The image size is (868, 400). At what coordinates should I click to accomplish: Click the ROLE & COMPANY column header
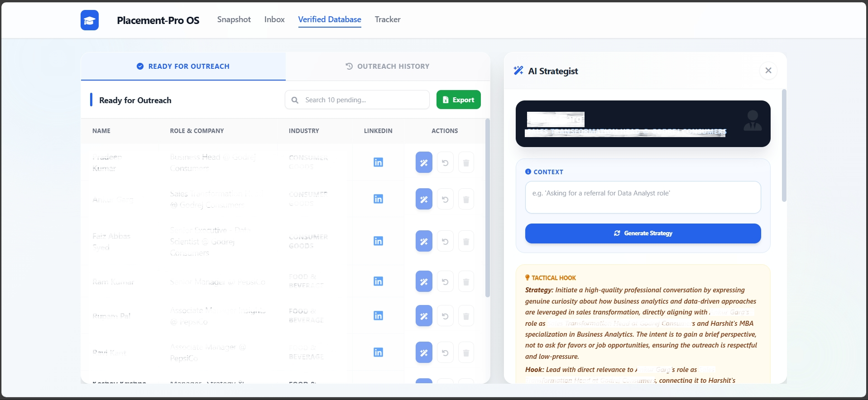(x=197, y=131)
